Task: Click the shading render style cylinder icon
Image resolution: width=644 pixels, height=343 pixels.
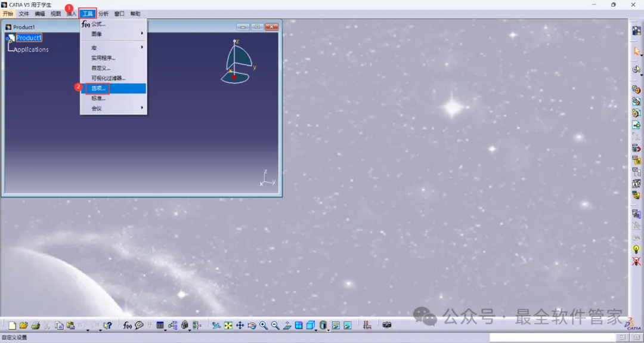Action: point(323,325)
